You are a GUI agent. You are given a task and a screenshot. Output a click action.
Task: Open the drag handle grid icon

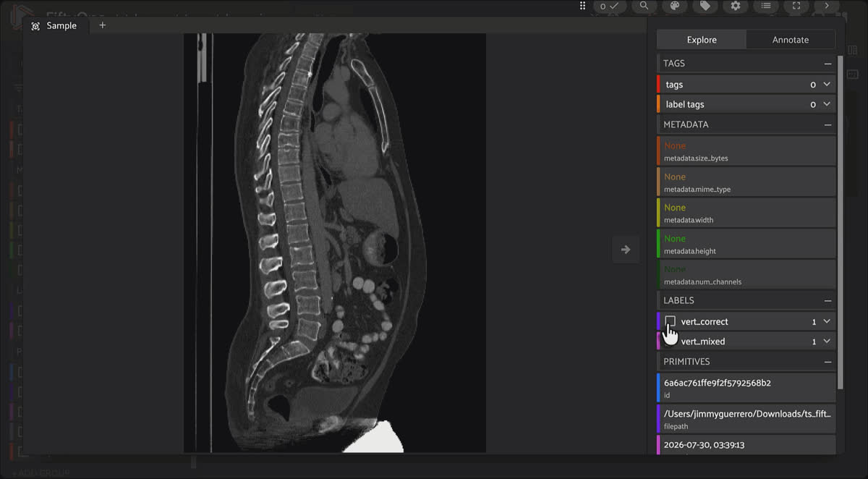[583, 6]
